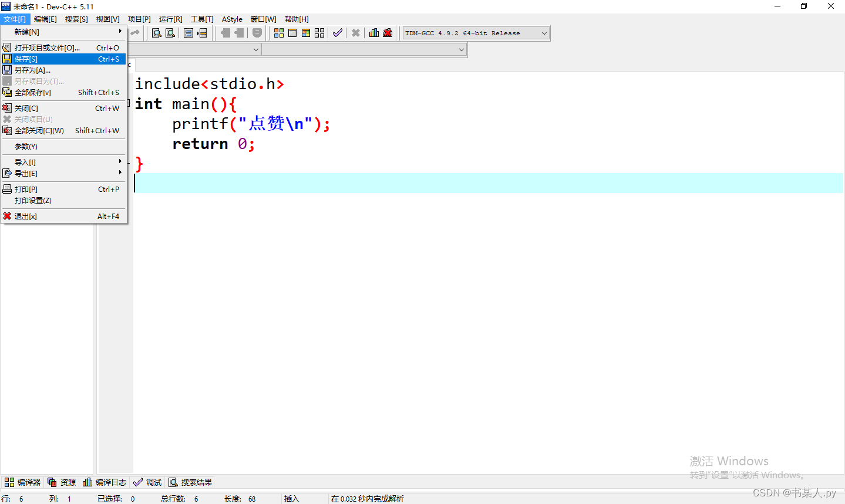Open the TDM-GCC 4.9.2 compiler dropdown
Screen dimensions: 845x504
click(544, 33)
